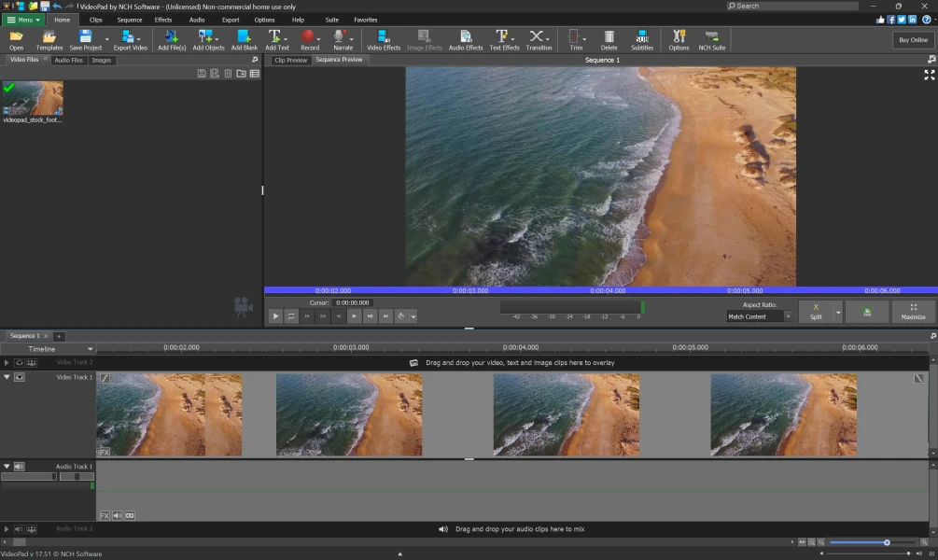The image size is (938, 560).
Task: Toggle visibility of Video Track 1
Action: [x=20, y=377]
